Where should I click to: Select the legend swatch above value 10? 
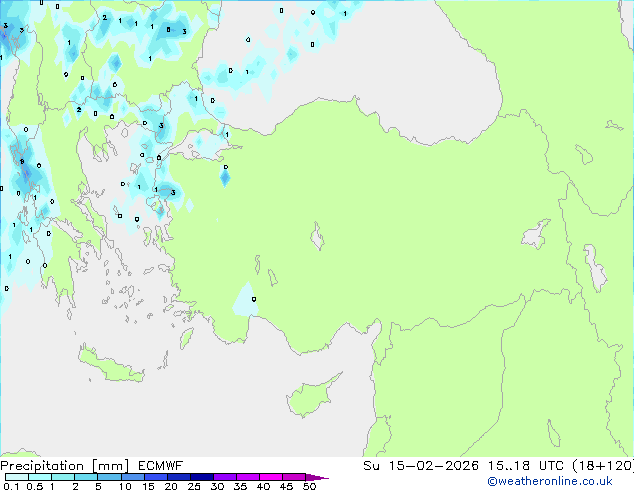coord(135,477)
